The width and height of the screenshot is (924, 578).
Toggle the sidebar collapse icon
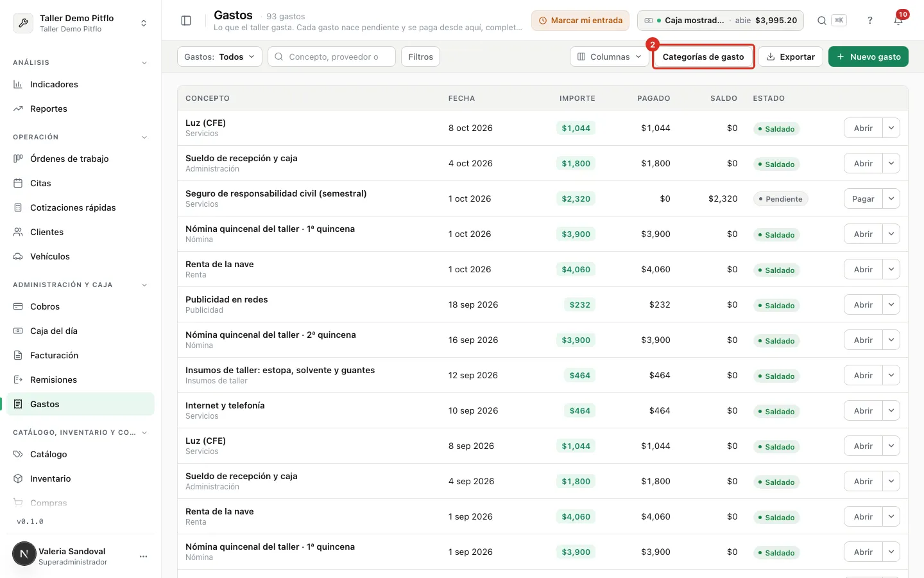pyautogui.click(x=186, y=21)
